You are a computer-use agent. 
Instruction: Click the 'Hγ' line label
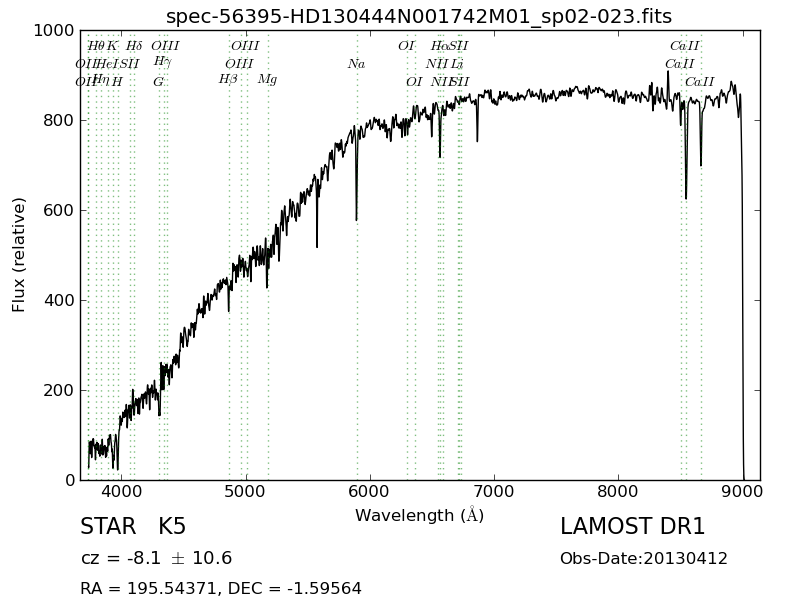click(162, 62)
